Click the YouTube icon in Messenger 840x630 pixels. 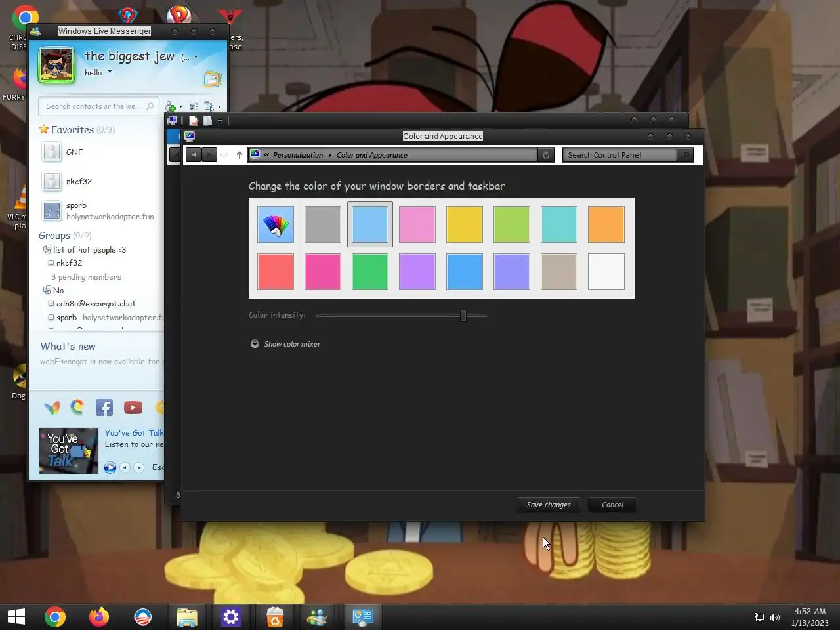coord(133,408)
